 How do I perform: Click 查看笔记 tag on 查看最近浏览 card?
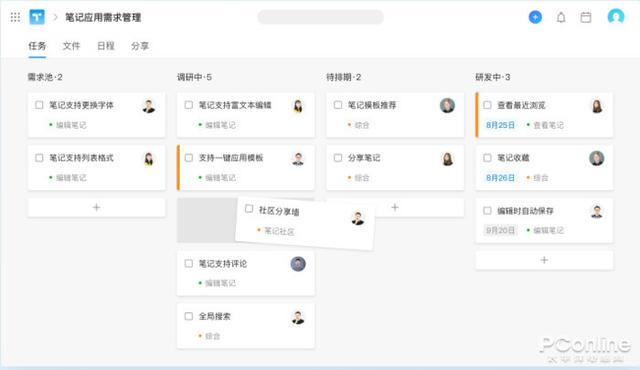(545, 125)
